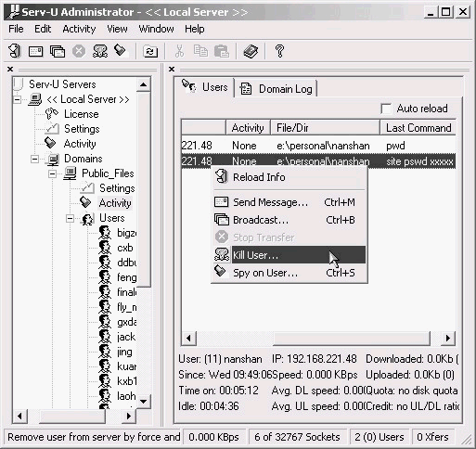Choose Spy on User from context menu
This screenshot has height=449, width=476.
(289, 273)
